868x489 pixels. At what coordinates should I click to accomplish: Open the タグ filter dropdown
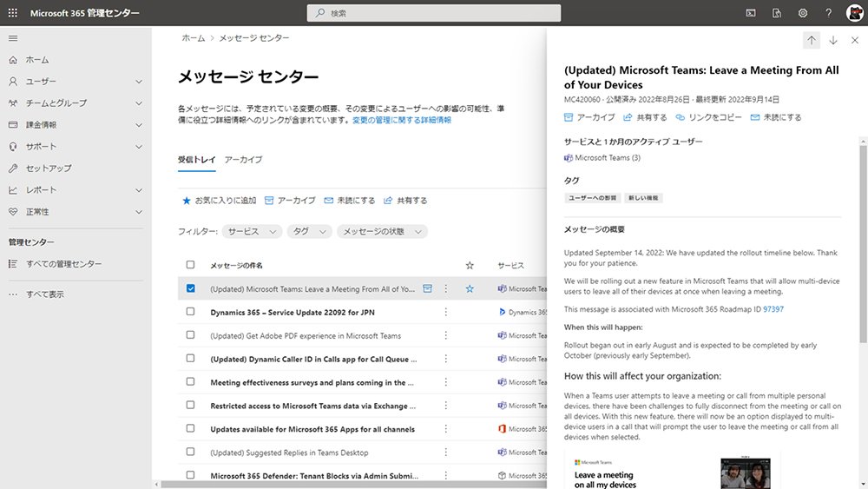click(x=310, y=232)
